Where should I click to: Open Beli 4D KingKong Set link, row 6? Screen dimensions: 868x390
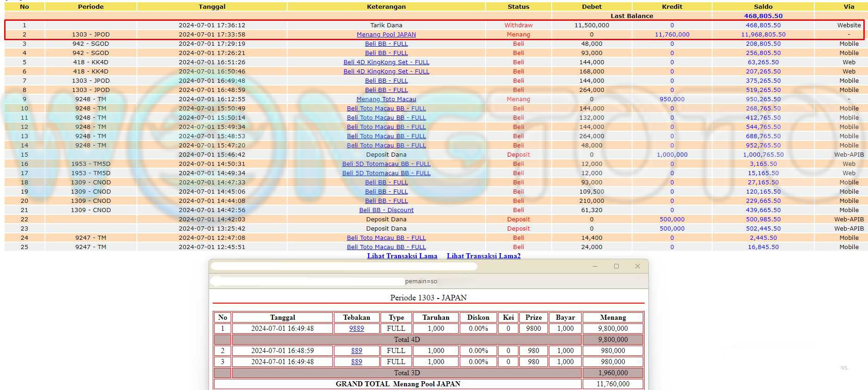point(386,71)
